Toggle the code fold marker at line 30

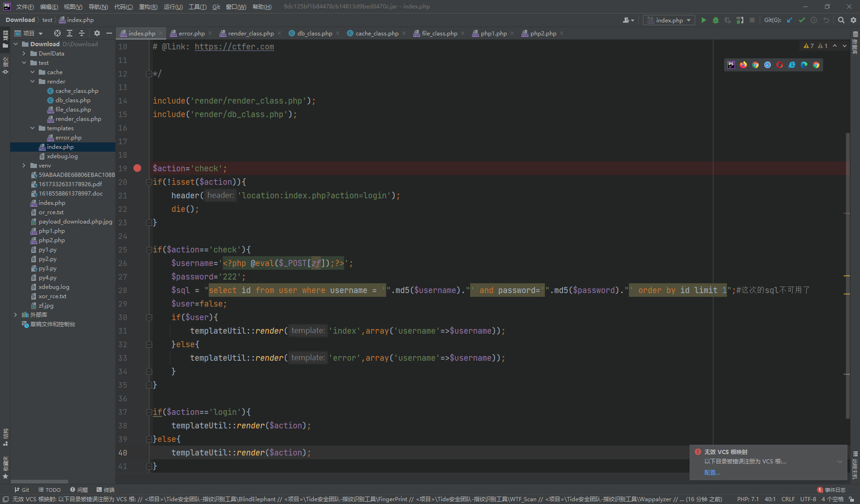(149, 317)
